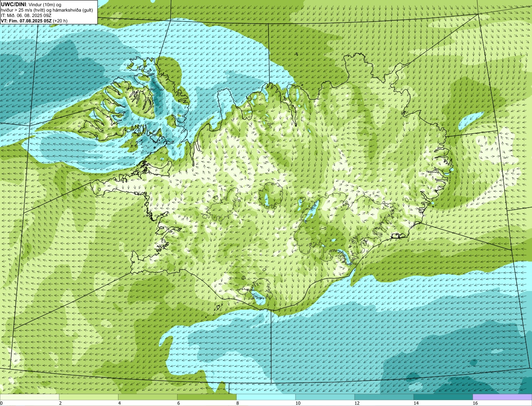Click the lavender above-16 m/s legend swatch

[x=502, y=397]
